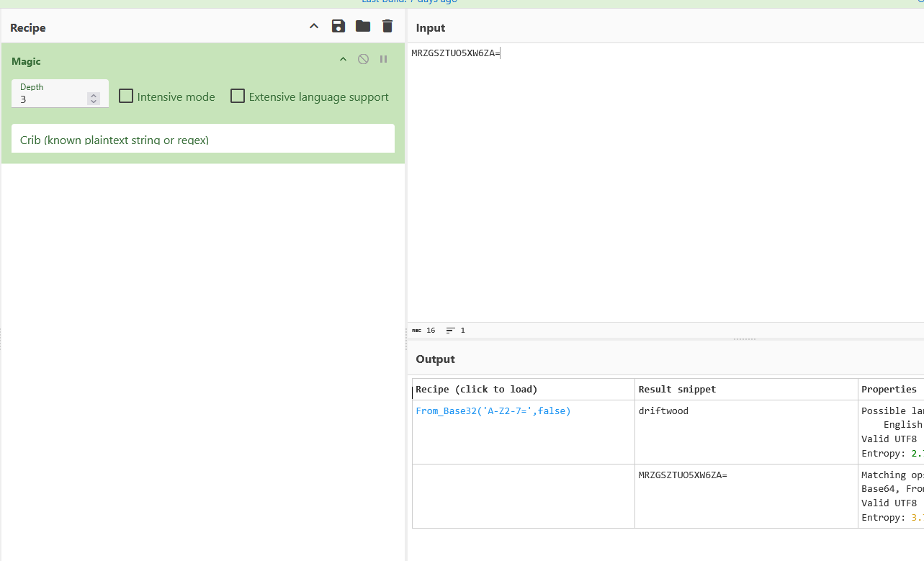The image size is (924, 561).
Task: Set breakpoint on Magic operation
Action: point(383,59)
